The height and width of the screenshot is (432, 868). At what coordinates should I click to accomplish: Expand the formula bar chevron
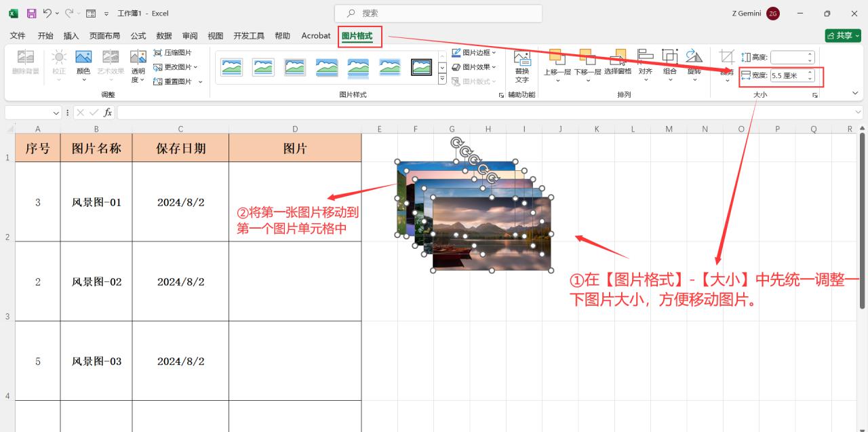pyautogui.click(x=857, y=113)
